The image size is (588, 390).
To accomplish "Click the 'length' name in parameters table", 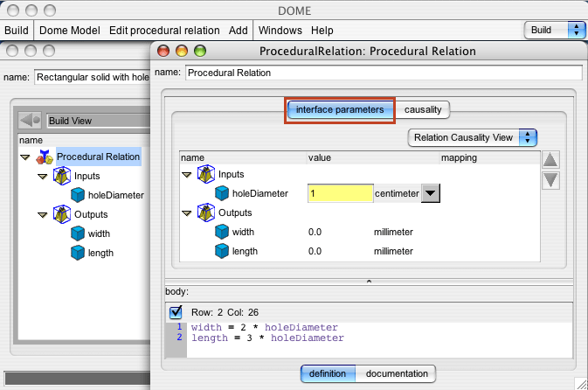I will 245,251.
